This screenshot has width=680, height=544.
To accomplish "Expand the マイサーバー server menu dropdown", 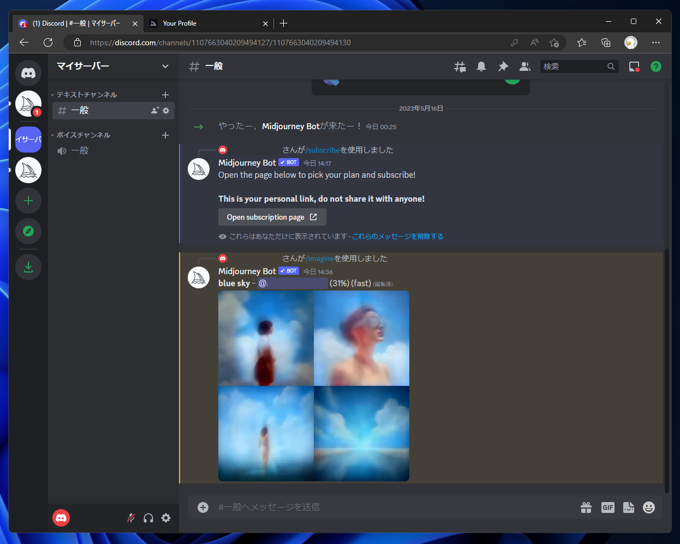I will click(165, 66).
